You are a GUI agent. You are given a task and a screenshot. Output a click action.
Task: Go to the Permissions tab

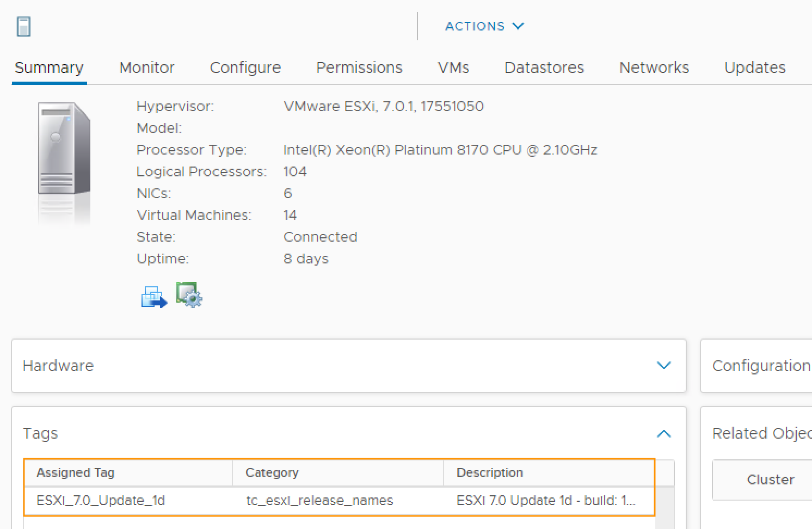click(x=359, y=67)
